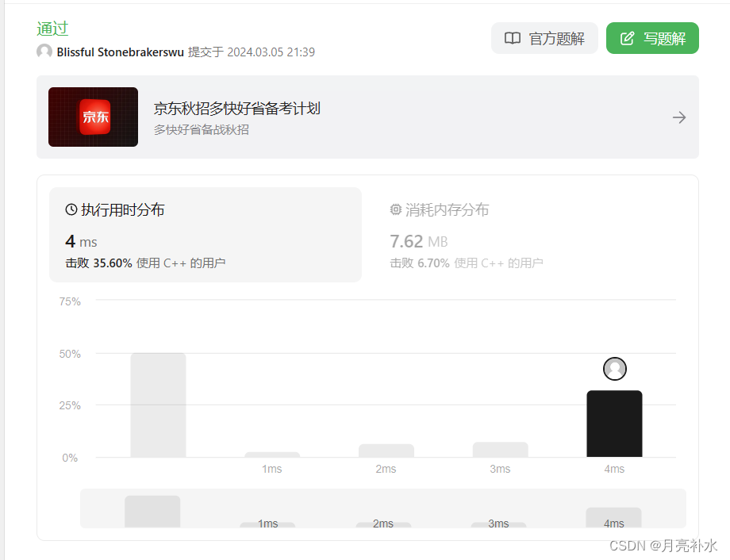730x560 pixels.
Task: Click the 京东 app logo thumbnail
Action: (93, 117)
